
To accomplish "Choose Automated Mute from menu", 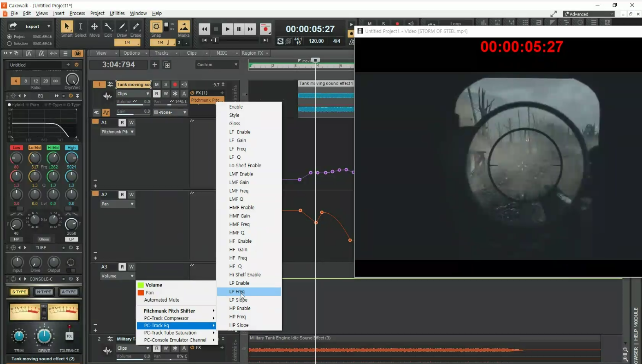I will coord(176,300).
